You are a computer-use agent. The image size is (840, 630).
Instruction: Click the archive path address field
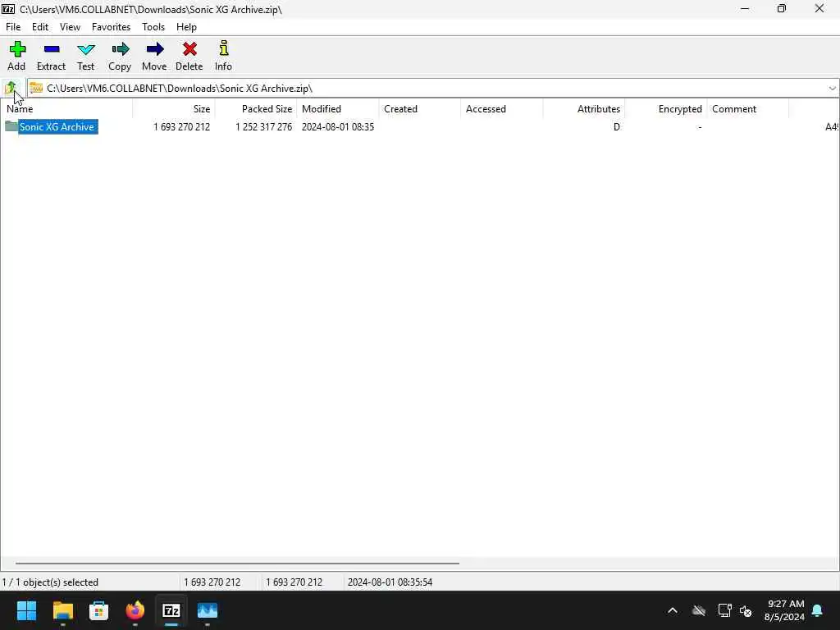434,89
